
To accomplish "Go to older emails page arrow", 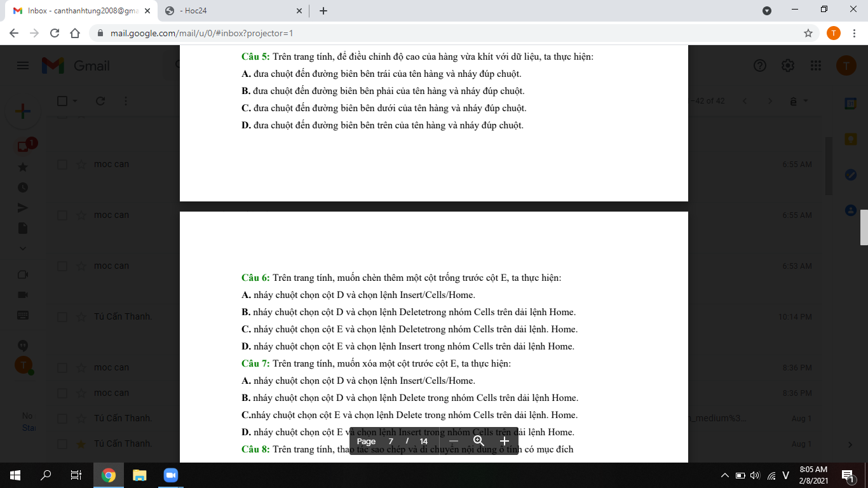I will tap(770, 101).
